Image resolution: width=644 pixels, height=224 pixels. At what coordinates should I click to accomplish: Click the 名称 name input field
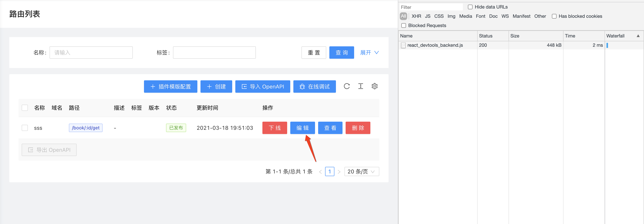pos(91,53)
